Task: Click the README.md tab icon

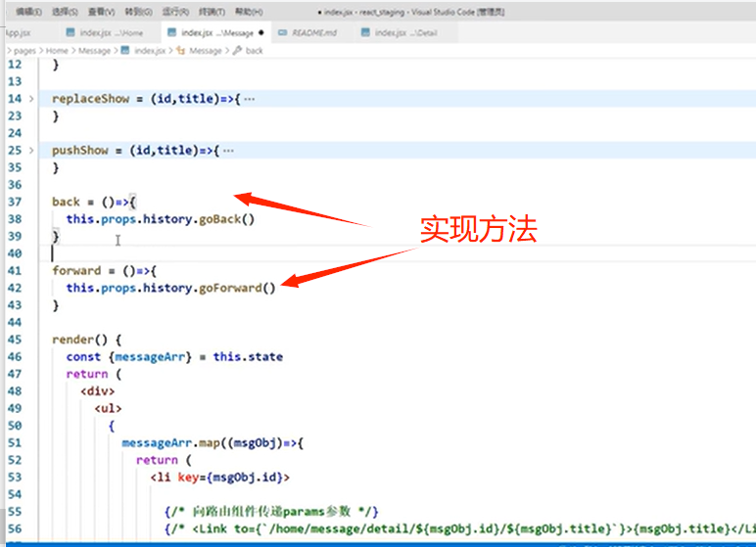Action: 283,32
